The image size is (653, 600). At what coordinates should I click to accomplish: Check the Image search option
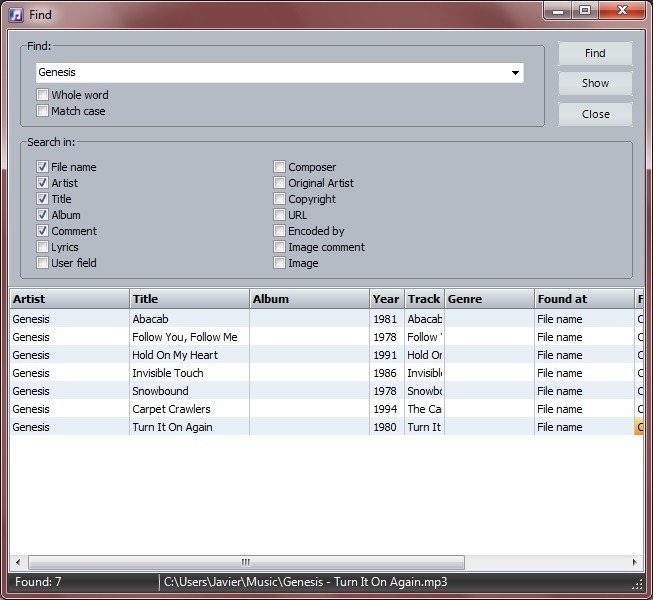pyautogui.click(x=279, y=263)
